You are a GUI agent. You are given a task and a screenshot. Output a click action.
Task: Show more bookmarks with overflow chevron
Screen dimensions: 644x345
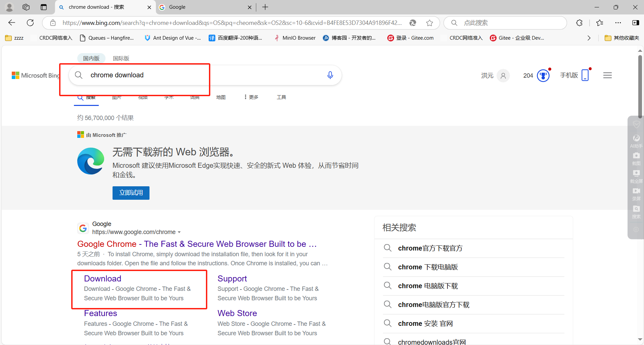(589, 38)
